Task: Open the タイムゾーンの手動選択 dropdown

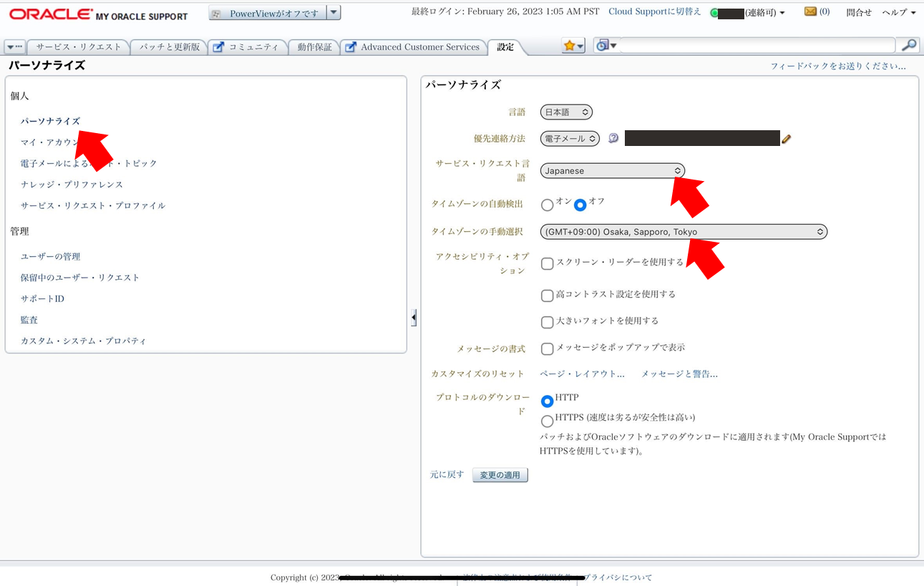Action: (x=684, y=232)
